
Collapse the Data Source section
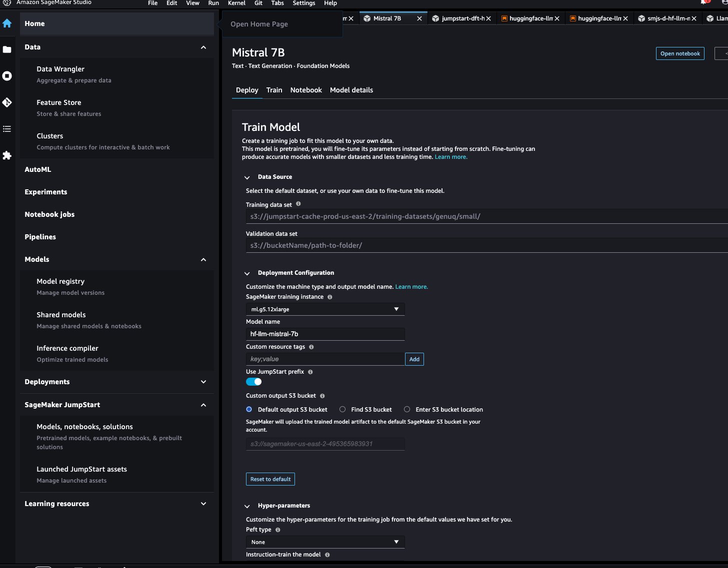(x=247, y=177)
